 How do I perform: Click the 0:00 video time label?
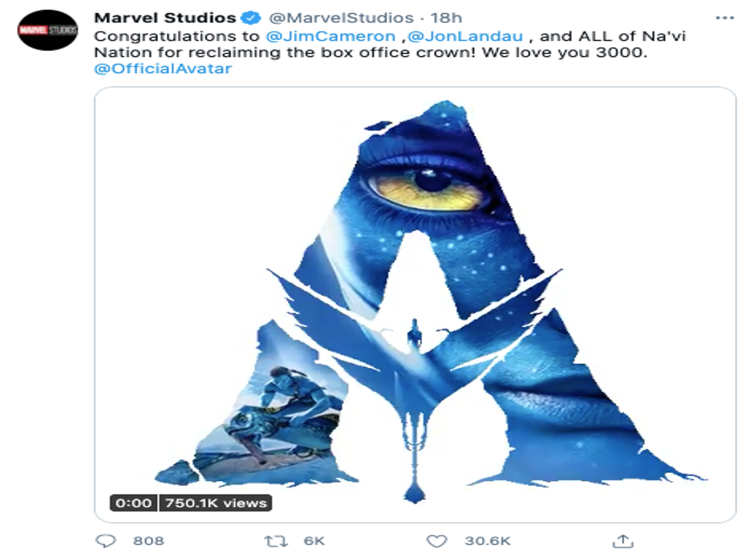click(133, 503)
